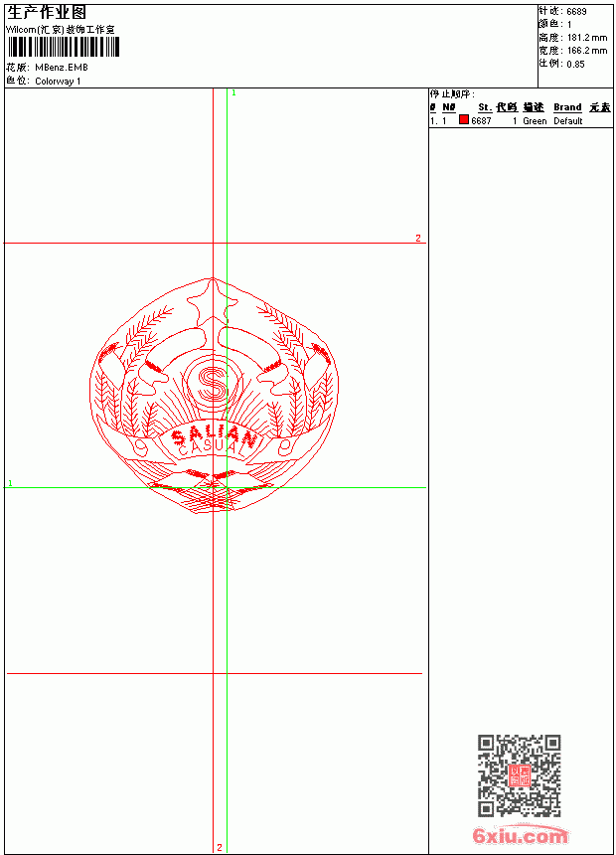Click red marker 2 at bottom guideline

click(x=220, y=847)
